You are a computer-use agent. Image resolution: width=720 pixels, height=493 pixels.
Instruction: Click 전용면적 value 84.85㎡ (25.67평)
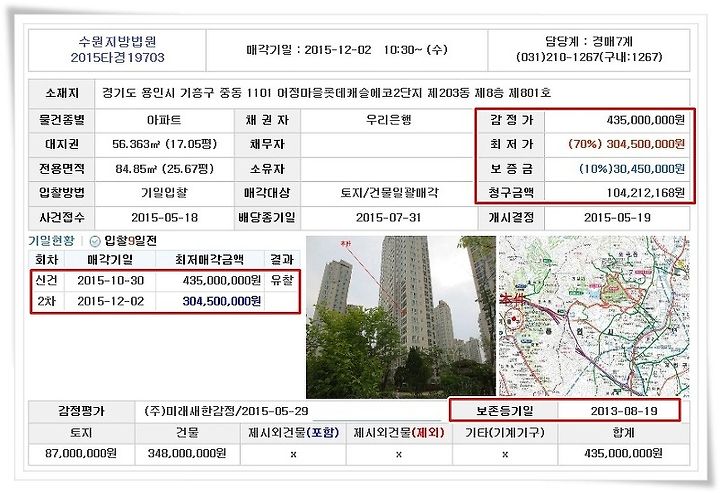(x=164, y=168)
